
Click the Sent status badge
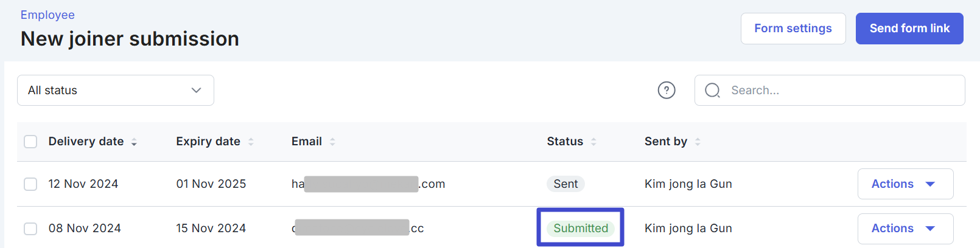point(565,184)
